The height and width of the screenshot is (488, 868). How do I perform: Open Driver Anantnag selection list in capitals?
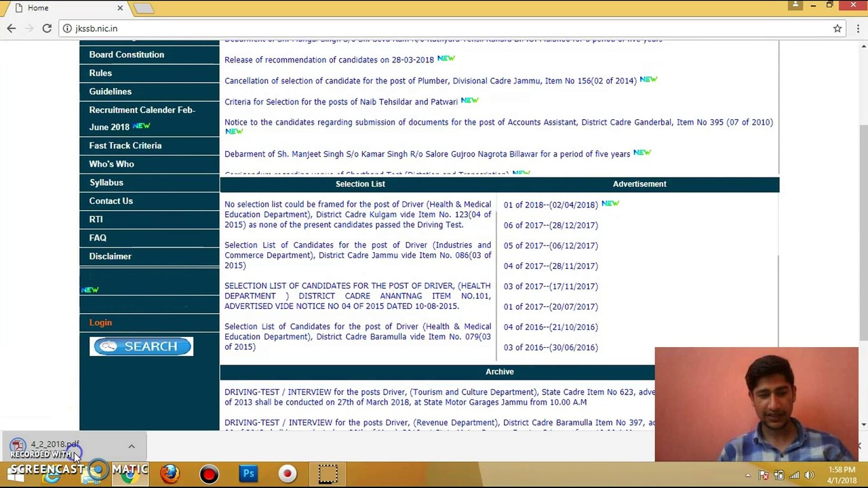coord(357,296)
